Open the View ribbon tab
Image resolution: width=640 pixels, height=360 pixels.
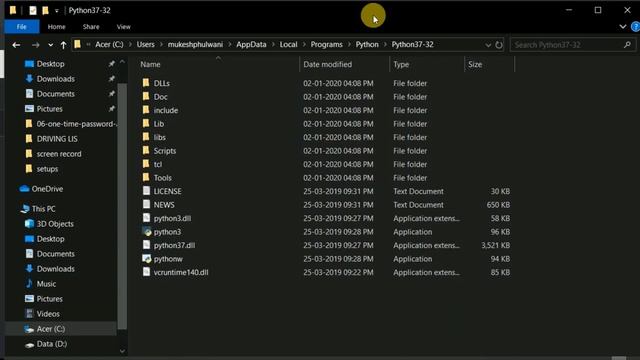click(x=124, y=27)
